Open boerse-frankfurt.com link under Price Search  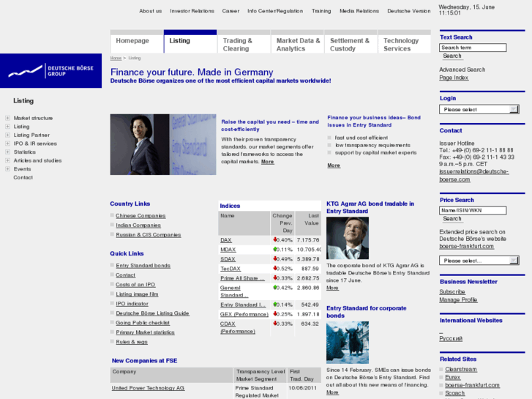(x=466, y=246)
